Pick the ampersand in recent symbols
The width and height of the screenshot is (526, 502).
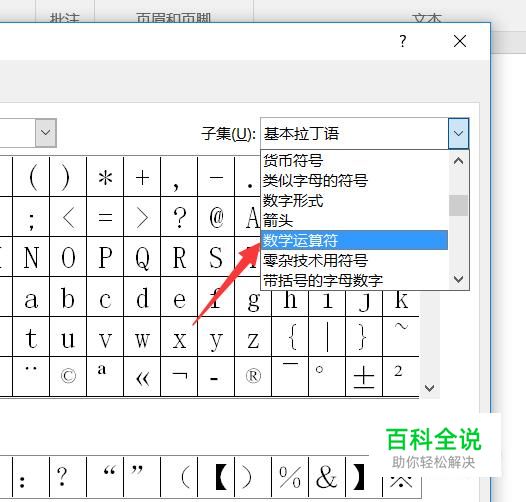point(327,476)
